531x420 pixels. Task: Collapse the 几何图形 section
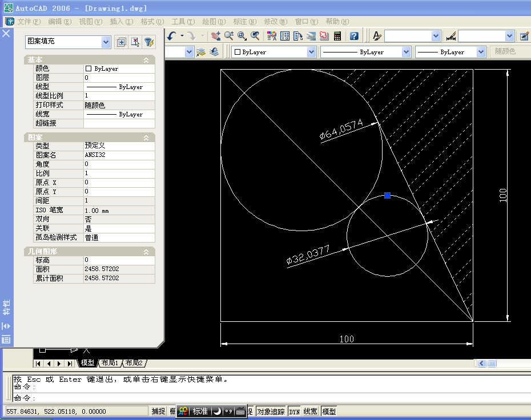pos(146,252)
